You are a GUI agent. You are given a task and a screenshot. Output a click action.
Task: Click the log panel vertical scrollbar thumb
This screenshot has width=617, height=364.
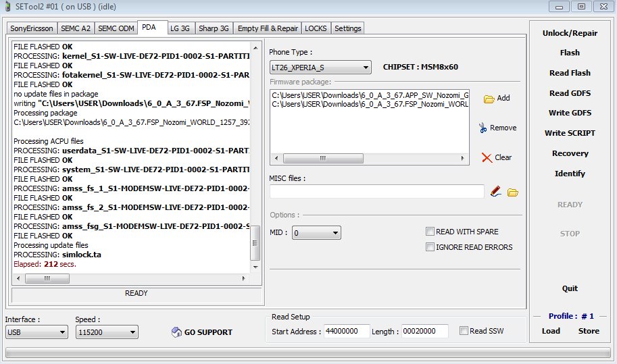click(x=255, y=242)
